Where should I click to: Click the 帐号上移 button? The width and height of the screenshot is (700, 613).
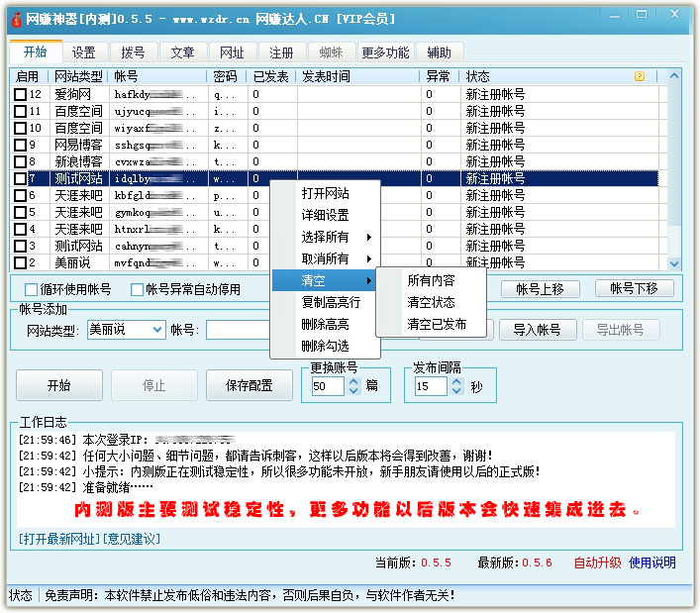click(541, 289)
